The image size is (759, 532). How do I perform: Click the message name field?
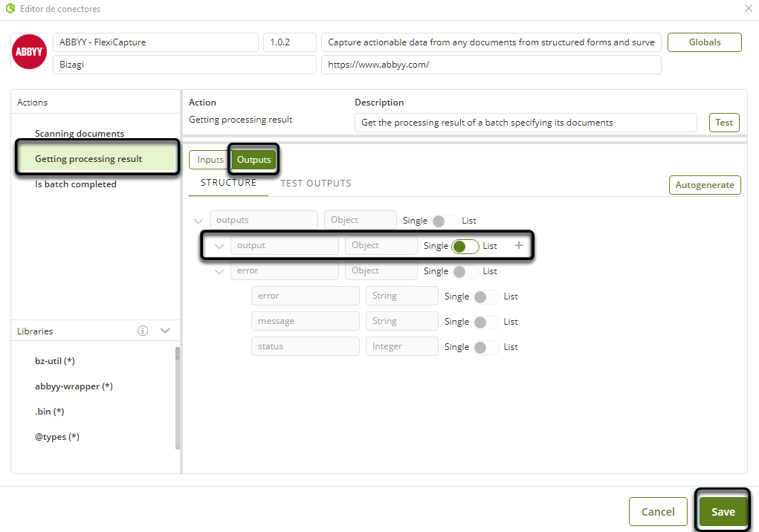(x=306, y=321)
